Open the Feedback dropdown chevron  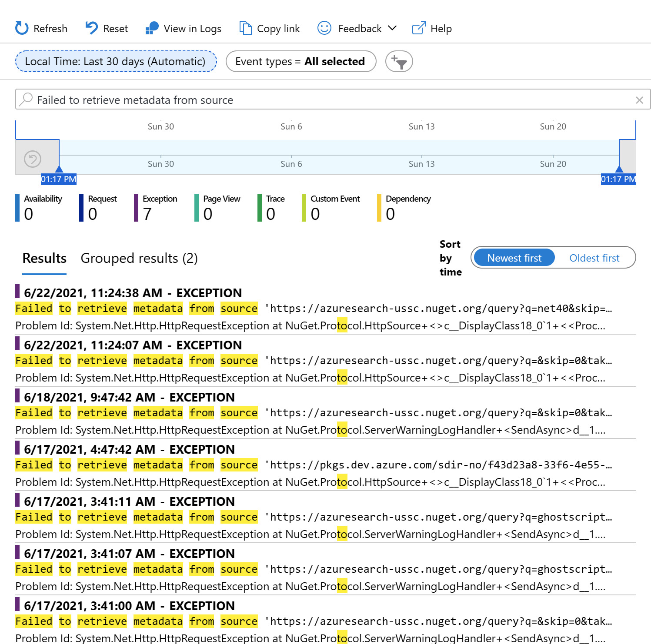click(393, 28)
